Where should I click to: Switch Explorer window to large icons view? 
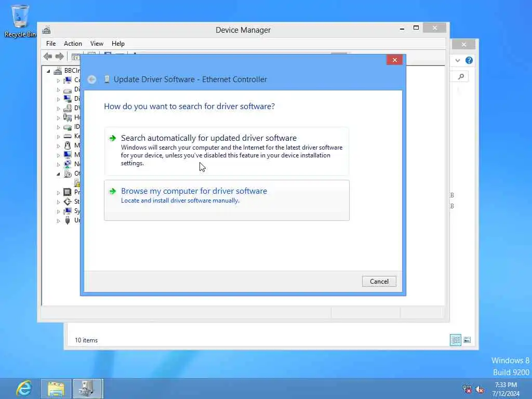click(x=467, y=340)
